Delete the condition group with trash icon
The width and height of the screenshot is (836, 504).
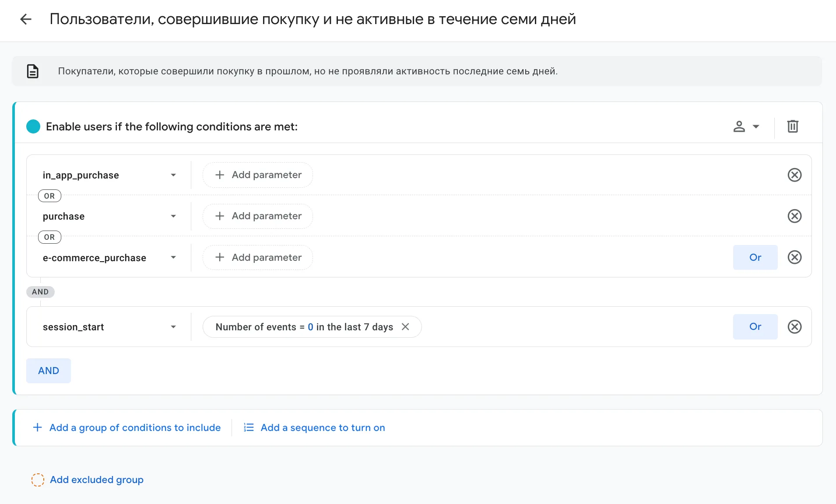click(x=793, y=126)
